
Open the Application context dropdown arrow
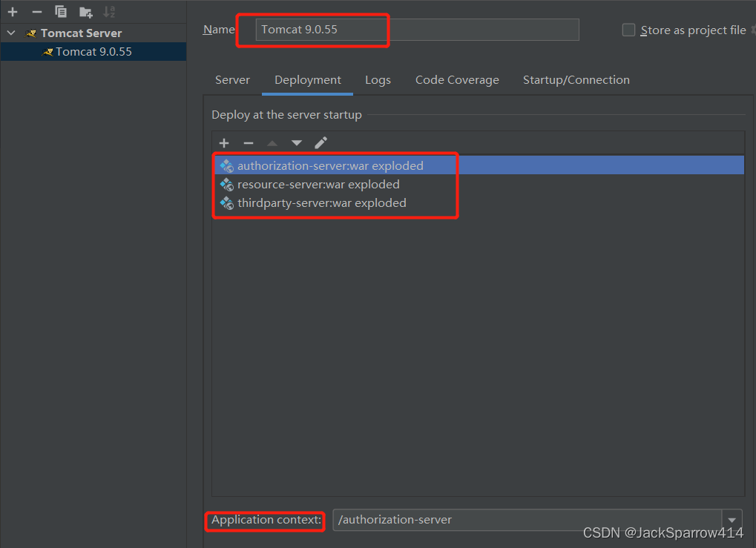732,520
